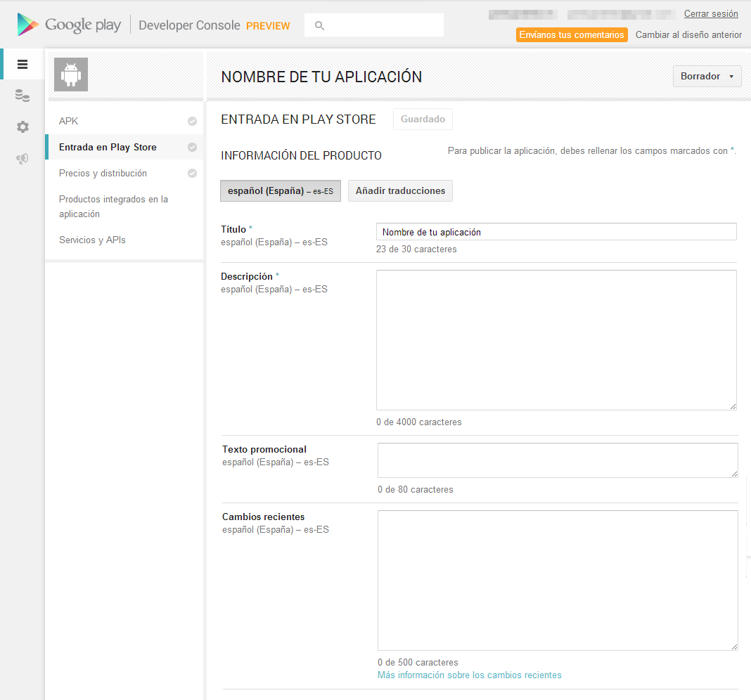The image size is (751, 700).
Task: Open the megaphone announcements icon
Action: (23, 159)
